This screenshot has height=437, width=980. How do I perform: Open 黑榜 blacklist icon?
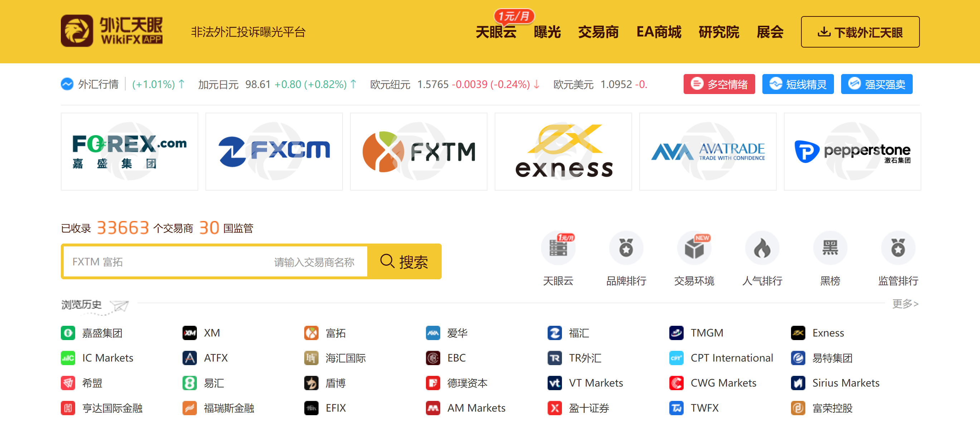tap(830, 248)
